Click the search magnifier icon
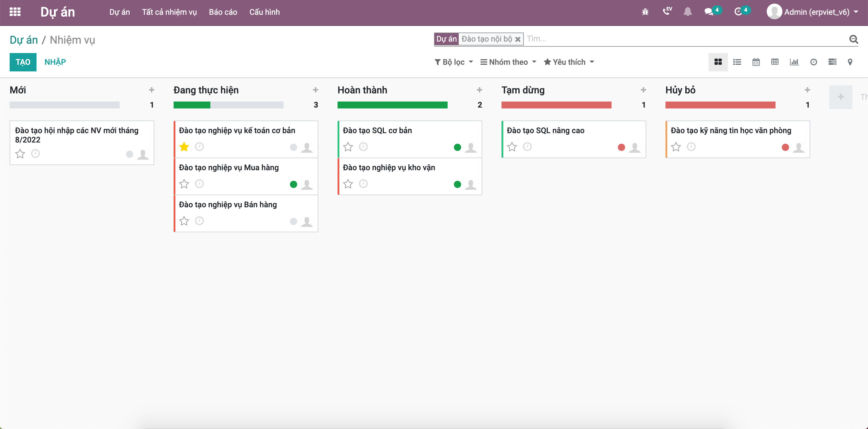868x429 pixels. click(853, 39)
